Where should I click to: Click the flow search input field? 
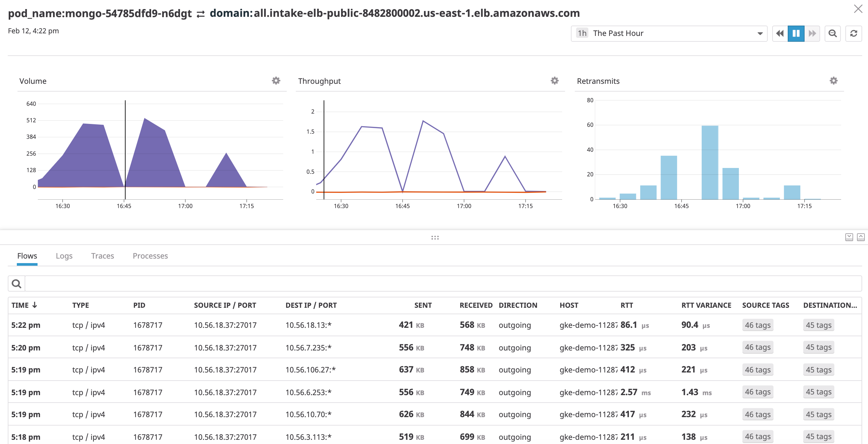pyautogui.click(x=438, y=283)
